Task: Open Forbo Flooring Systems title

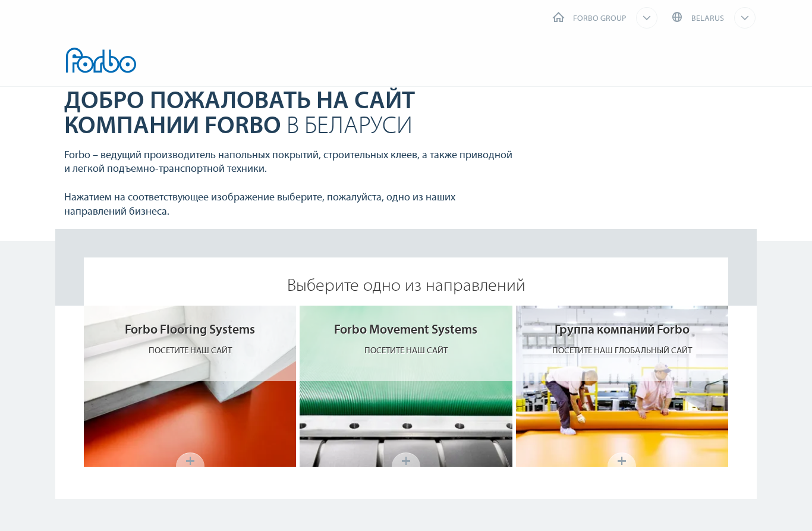Action: (x=190, y=329)
